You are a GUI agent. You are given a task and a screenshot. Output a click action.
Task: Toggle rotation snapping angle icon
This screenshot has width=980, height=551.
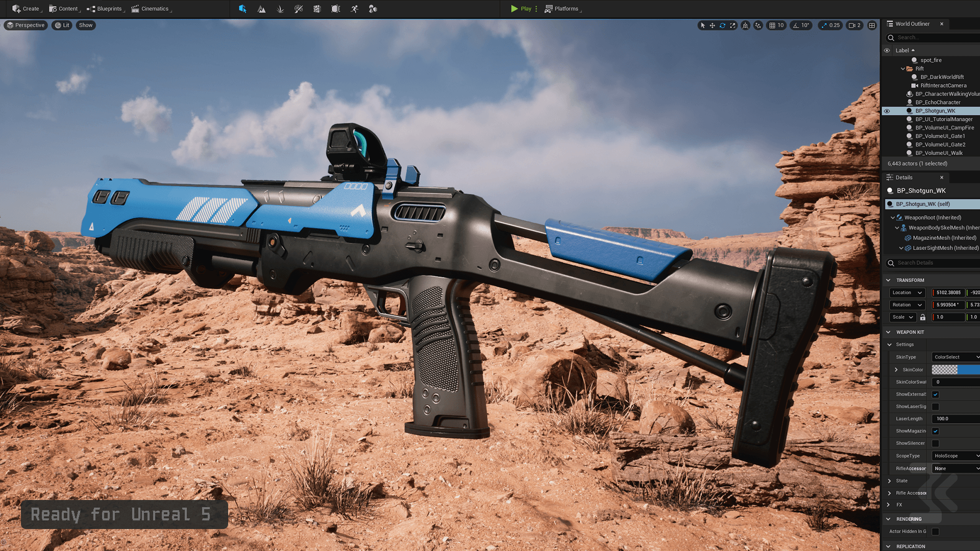(x=796, y=25)
